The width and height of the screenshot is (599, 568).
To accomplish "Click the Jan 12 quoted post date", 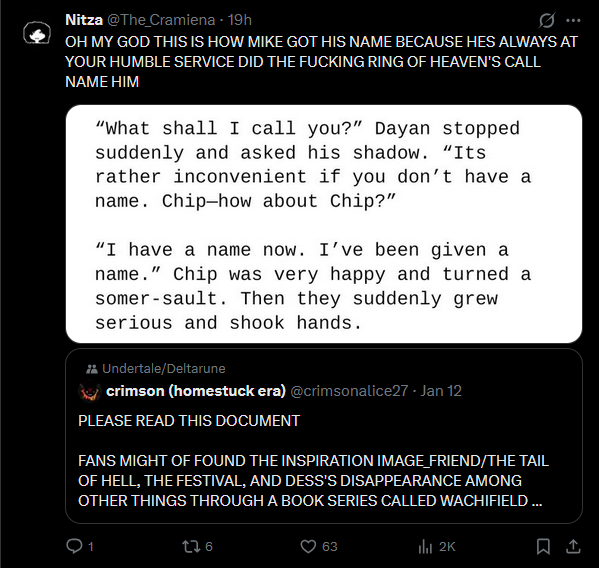I will [441, 391].
